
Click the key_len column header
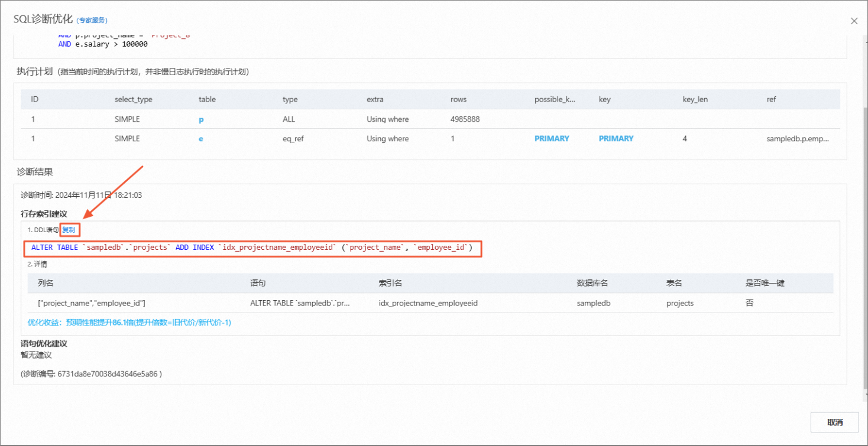point(695,99)
